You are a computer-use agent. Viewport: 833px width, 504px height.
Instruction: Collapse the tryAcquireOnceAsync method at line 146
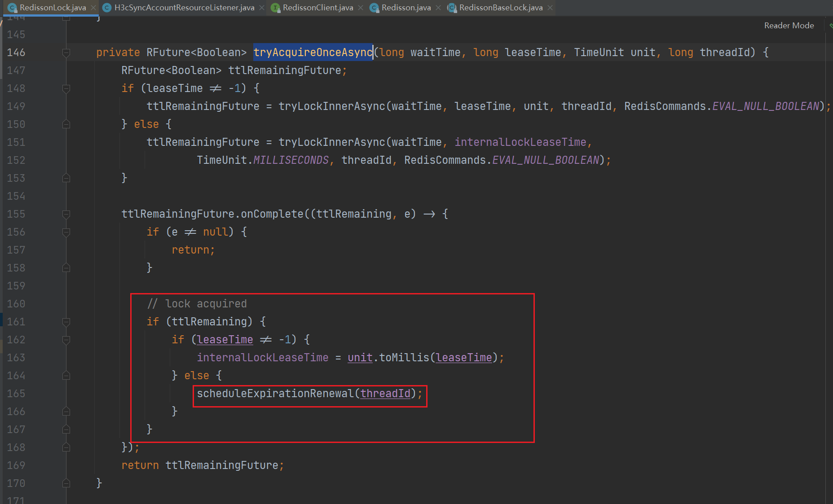[x=66, y=53]
